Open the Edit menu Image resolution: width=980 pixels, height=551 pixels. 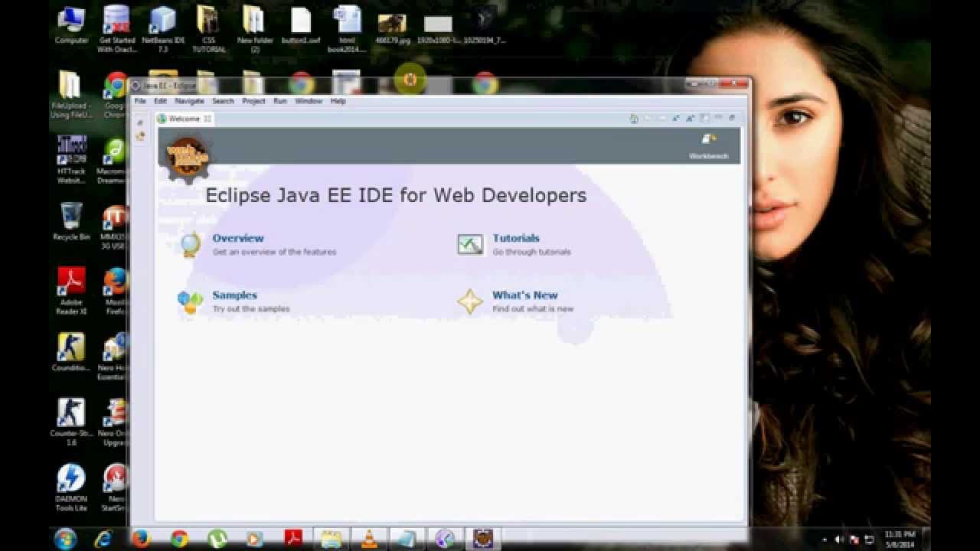(x=160, y=101)
